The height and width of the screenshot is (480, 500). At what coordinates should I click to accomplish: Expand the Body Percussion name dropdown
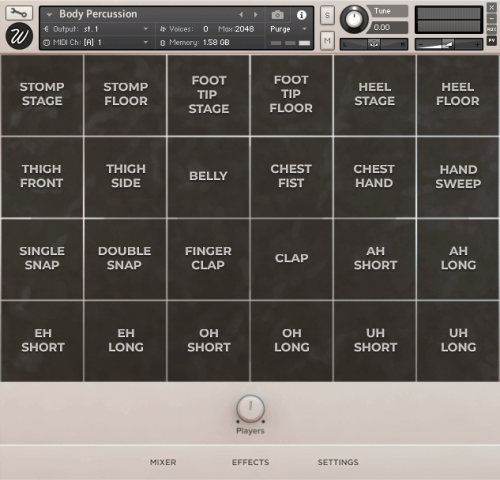tap(49, 15)
